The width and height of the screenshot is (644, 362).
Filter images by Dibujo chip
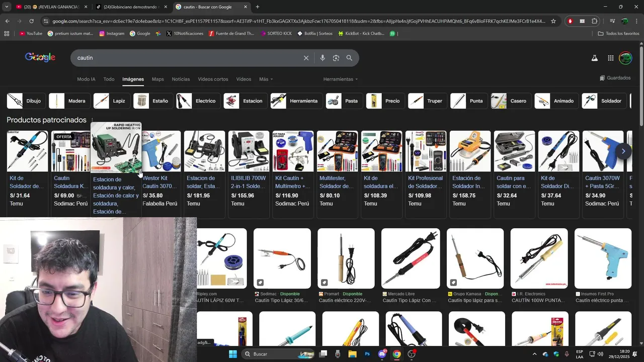[x=26, y=101]
